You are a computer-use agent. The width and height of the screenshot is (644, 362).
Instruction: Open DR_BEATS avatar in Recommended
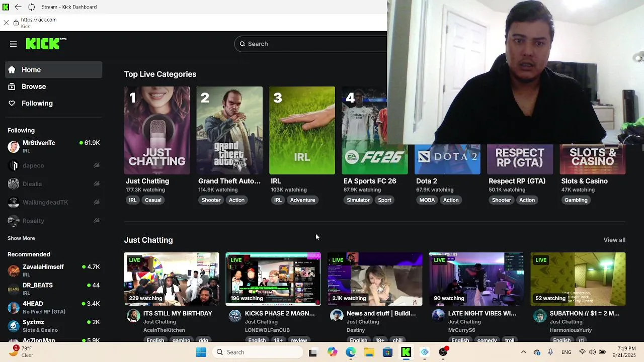pos(14,289)
